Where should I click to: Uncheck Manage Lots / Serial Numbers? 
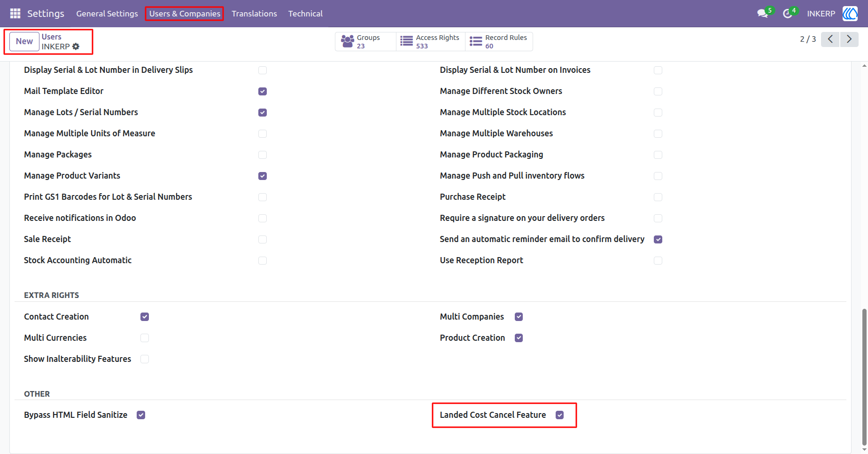[x=263, y=112]
